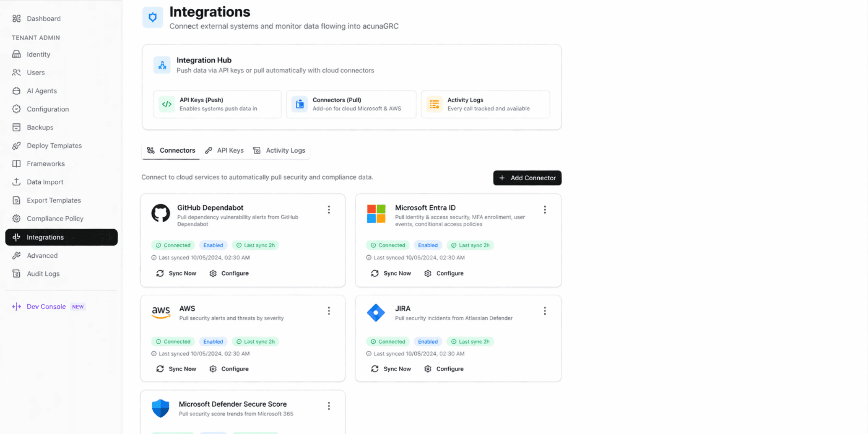The width and height of the screenshot is (868, 434).
Task: Go to Audit Logs in sidebar
Action: click(x=43, y=274)
